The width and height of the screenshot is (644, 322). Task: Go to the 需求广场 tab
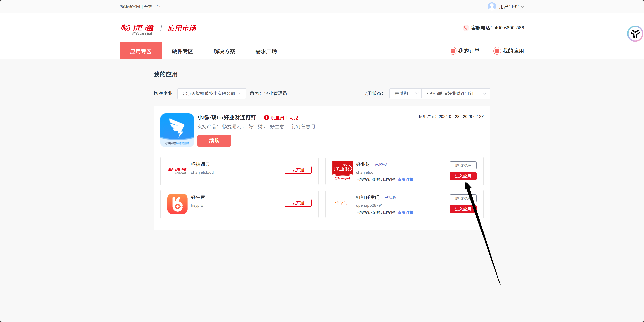(266, 51)
